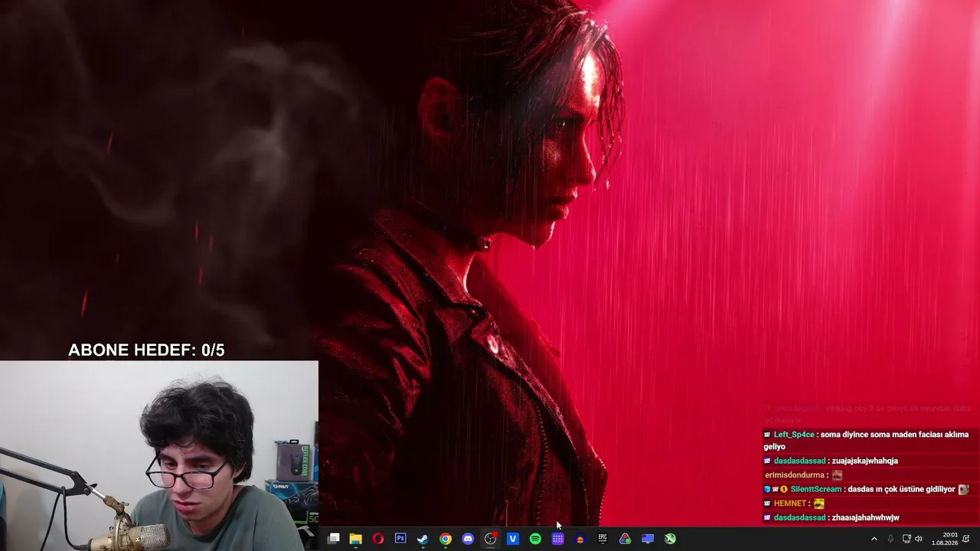Open Google Chrome from the taskbar

[446, 539]
